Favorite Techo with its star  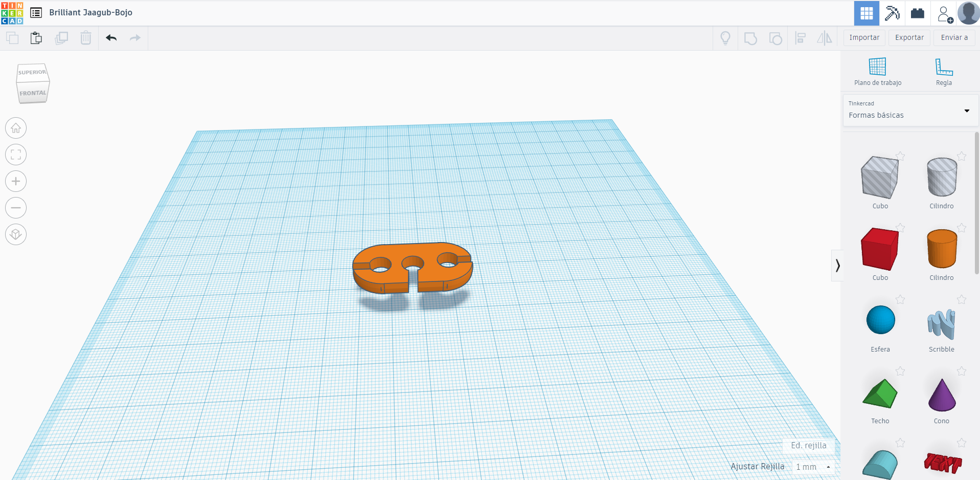click(900, 371)
